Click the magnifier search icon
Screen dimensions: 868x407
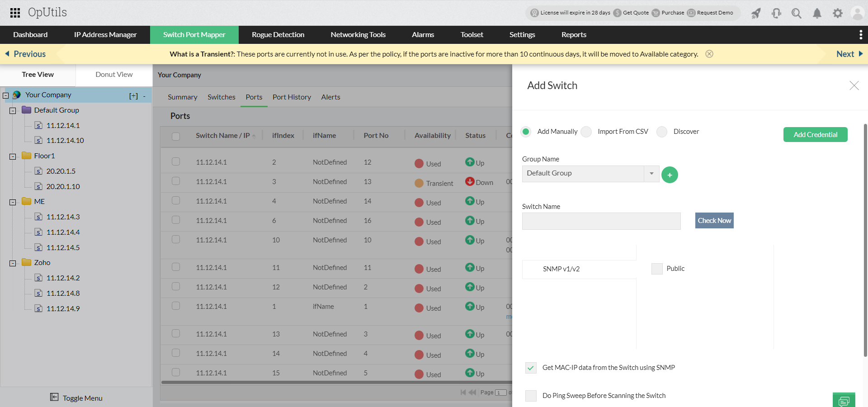point(796,14)
